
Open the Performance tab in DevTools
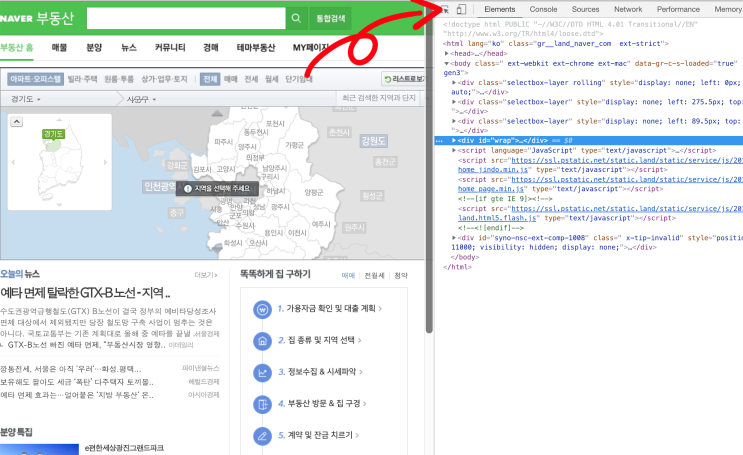(678, 9)
